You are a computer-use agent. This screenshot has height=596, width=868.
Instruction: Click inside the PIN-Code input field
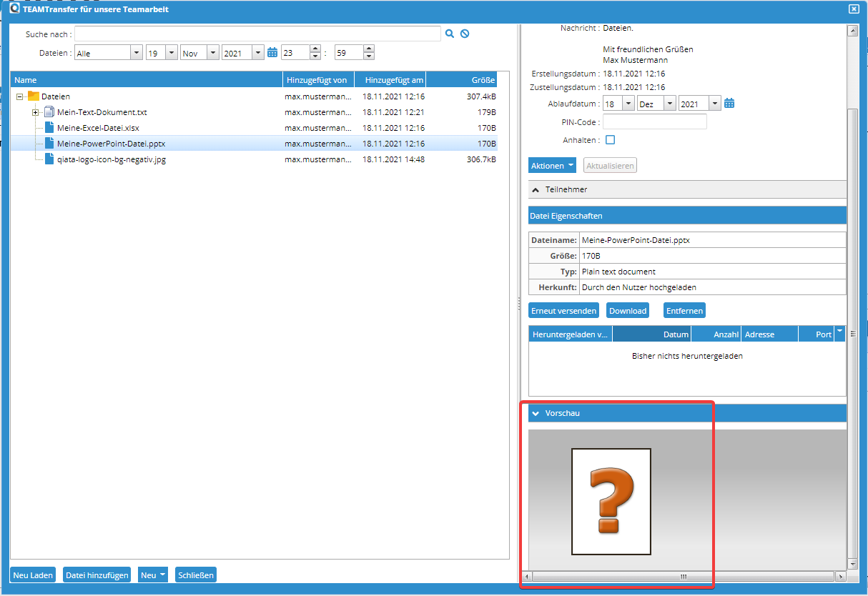point(654,121)
